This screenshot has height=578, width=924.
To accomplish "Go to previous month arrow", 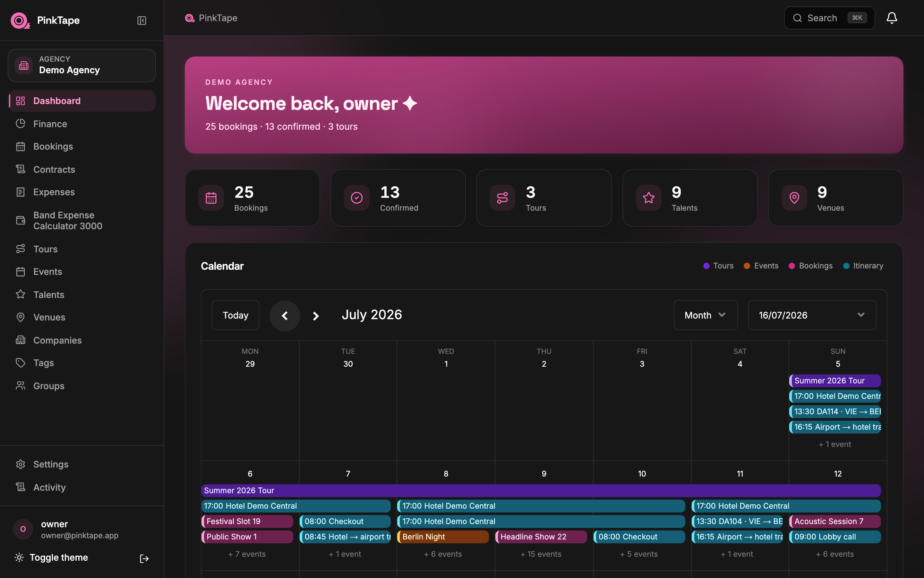I will coord(285,316).
